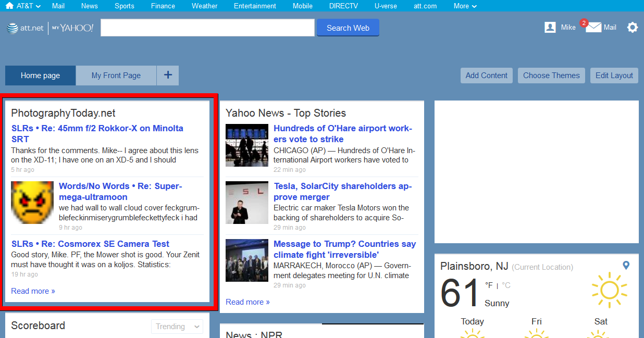
Task: Switch temperature unit to °F
Action: 489,285
